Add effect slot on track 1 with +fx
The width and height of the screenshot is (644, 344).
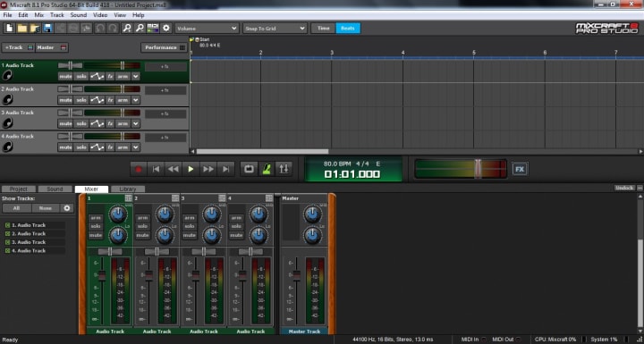[x=165, y=66]
